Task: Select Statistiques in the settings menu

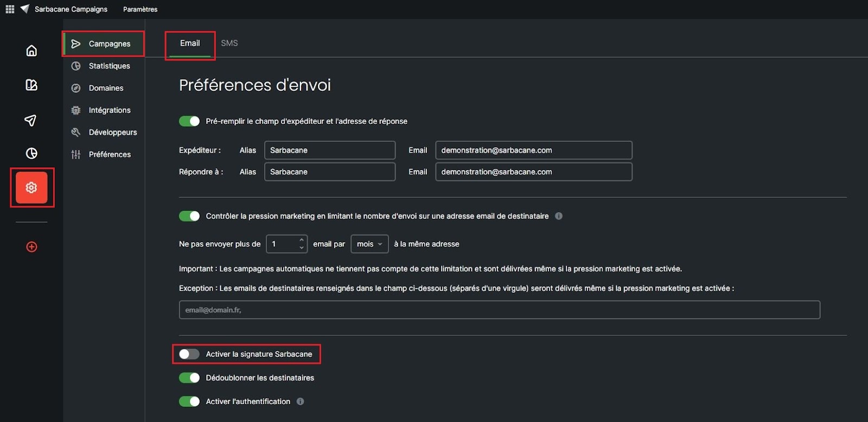Action: point(109,66)
